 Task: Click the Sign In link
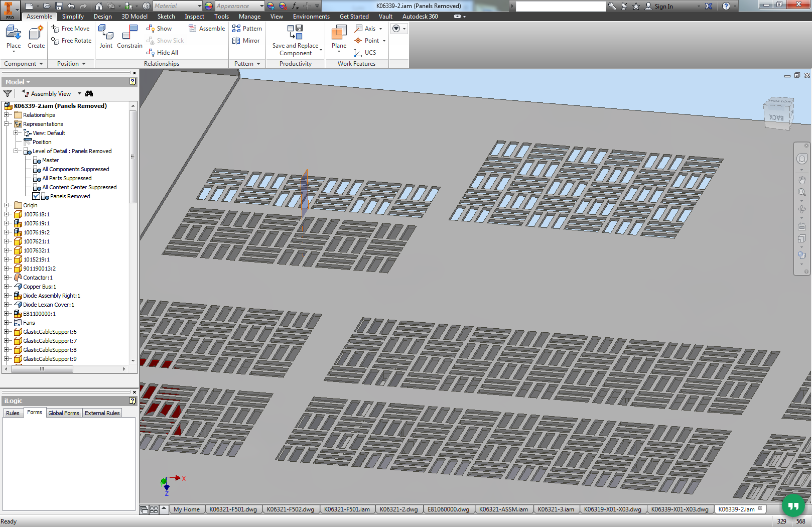[x=663, y=7]
